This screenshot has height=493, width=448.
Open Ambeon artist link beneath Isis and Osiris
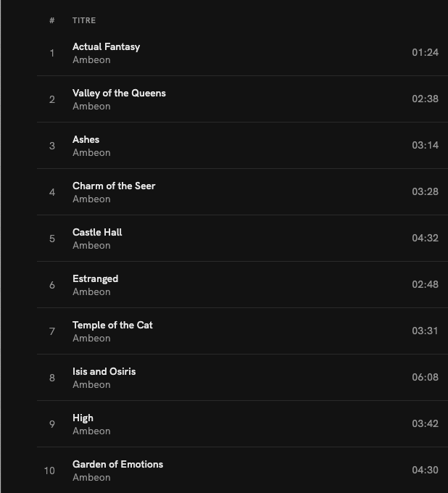pyautogui.click(x=91, y=385)
